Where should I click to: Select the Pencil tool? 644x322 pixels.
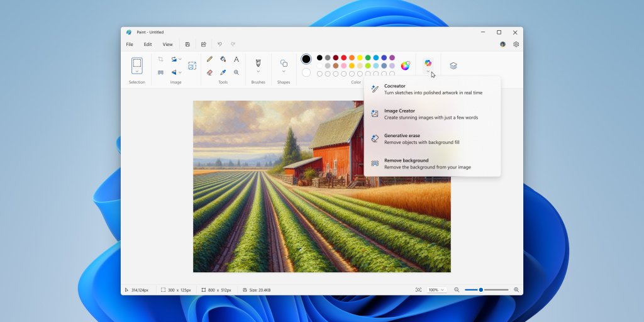[x=209, y=59]
